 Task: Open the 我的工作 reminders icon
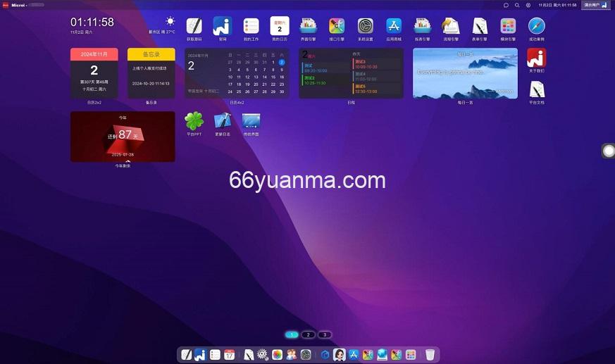click(251, 26)
